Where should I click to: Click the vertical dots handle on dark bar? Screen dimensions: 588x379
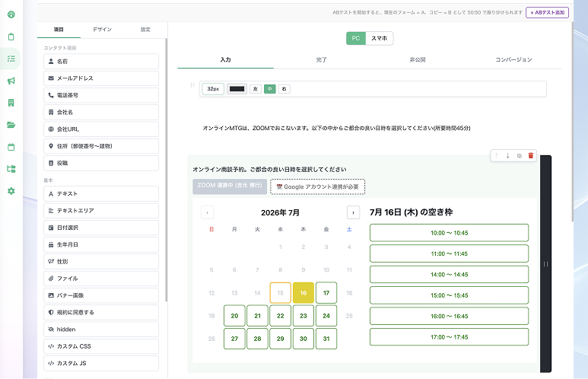tap(545, 264)
